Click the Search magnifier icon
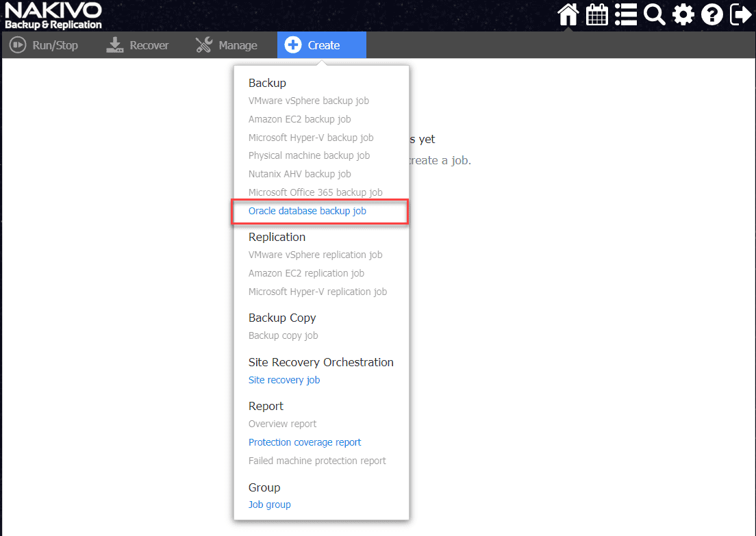Screen dimensions: 756x536 [x=654, y=14]
